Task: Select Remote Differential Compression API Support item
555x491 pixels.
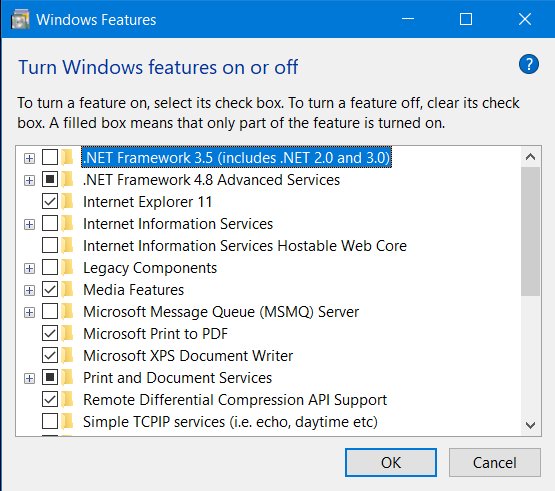Action: pos(235,400)
